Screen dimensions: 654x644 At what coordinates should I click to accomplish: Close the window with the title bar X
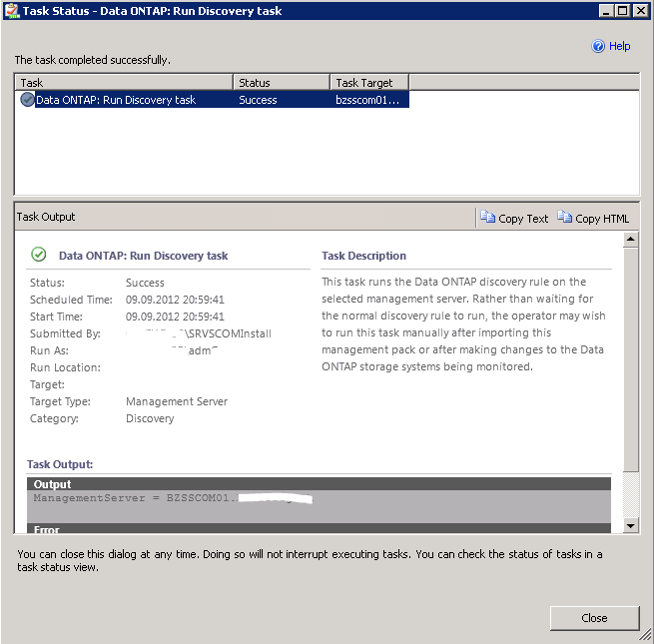[x=640, y=11]
